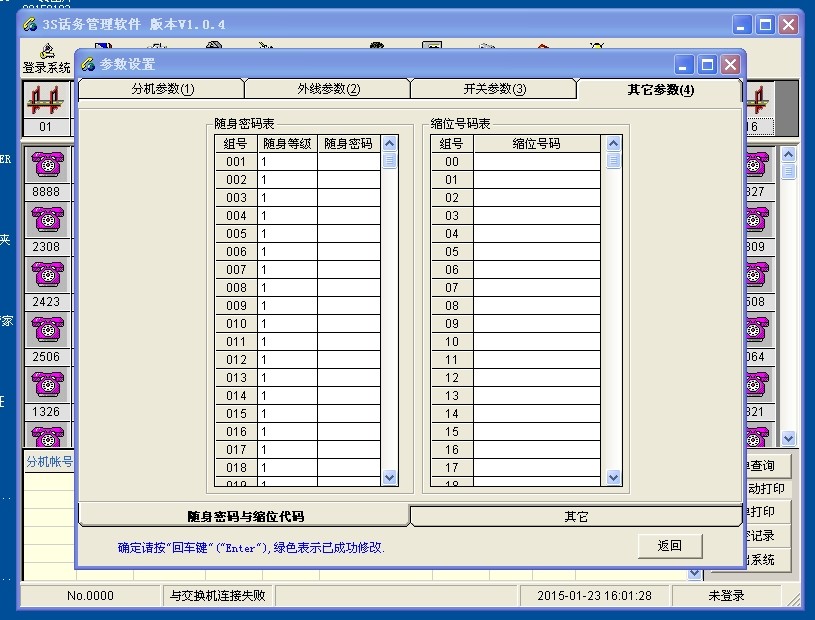Click the 缩位号码 cell for group 05
Image resolution: width=815 pixels, height=620 pixels.
click(537, 252)
